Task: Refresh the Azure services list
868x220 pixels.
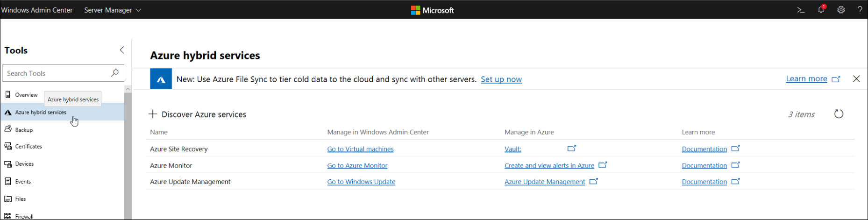Action: pyautogui.click(x=839, y=114)
